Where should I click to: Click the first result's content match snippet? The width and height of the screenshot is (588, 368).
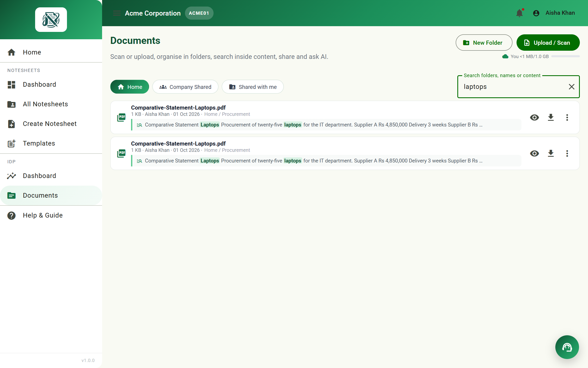(326, 125)
